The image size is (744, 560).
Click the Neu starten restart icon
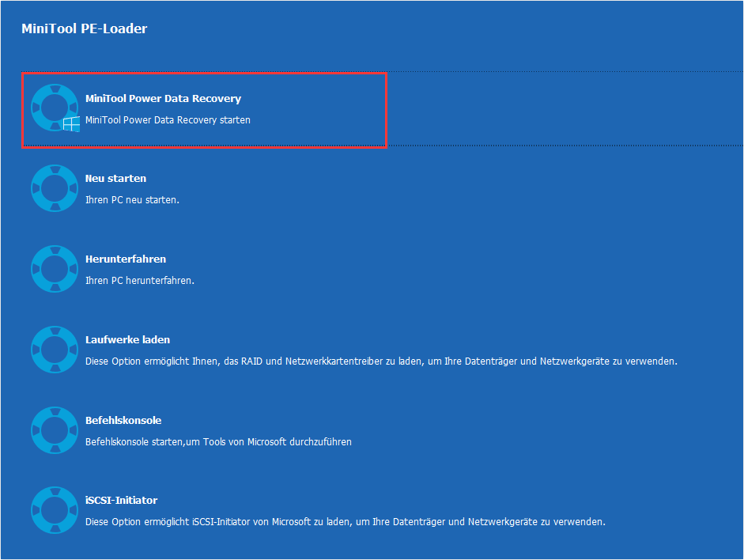click(54, 187)
